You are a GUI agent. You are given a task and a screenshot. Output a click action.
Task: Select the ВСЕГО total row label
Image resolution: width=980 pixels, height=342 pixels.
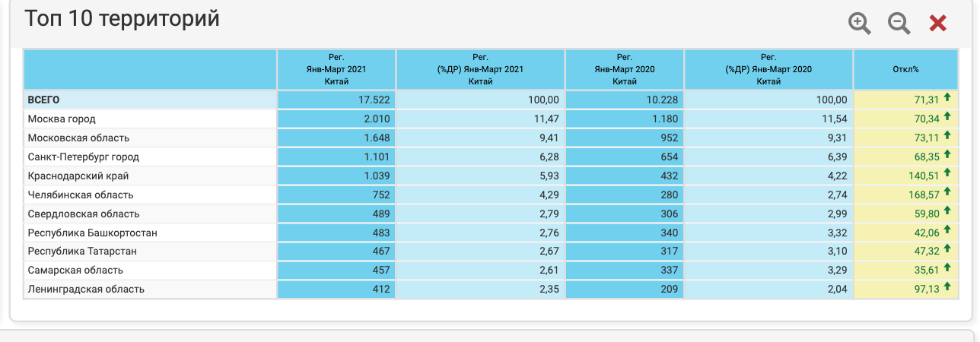43,100
